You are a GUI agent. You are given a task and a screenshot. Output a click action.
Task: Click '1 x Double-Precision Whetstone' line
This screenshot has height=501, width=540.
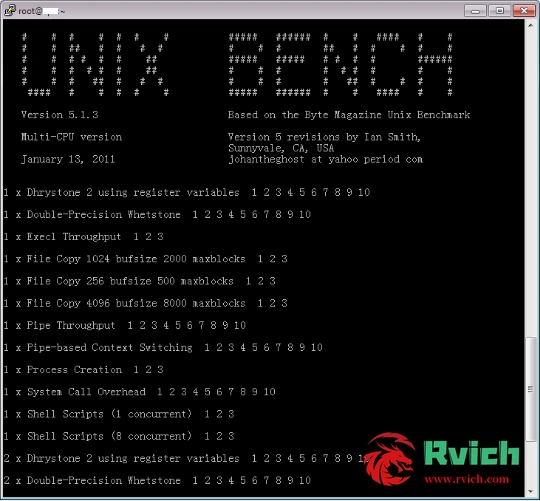157,215
